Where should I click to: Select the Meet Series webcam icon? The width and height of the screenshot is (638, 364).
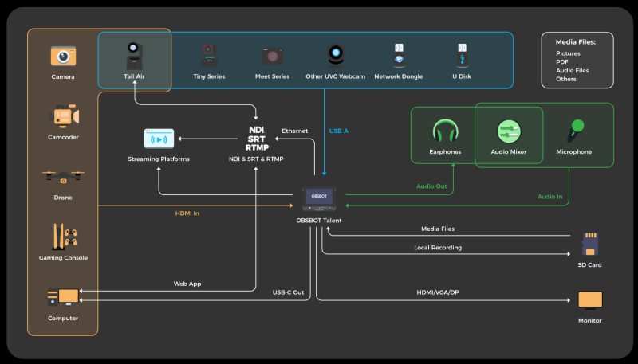[x=273, y=56]
